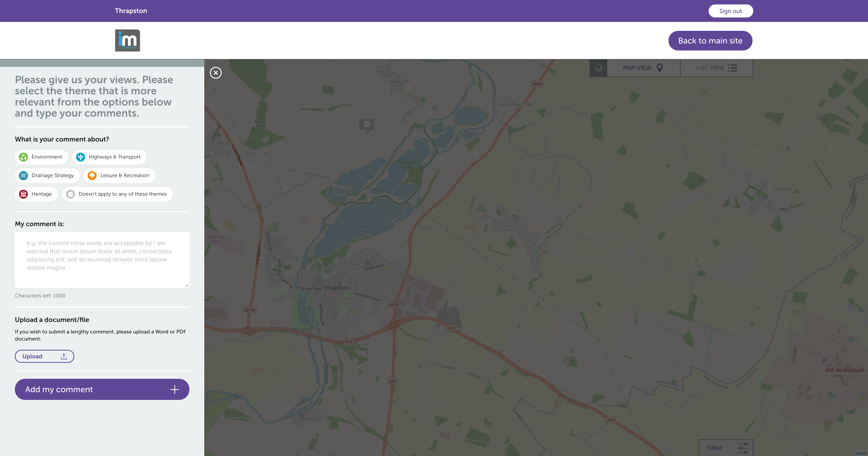The width and height of the screenshot is (868, 456).
Task: Click the comment bubble marker on map
Action: pyautogui.click(x=367, y=126)
